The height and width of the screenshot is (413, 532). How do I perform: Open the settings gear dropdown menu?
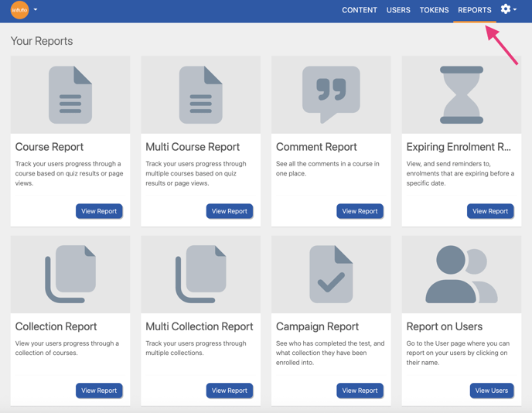pos(508,9)
